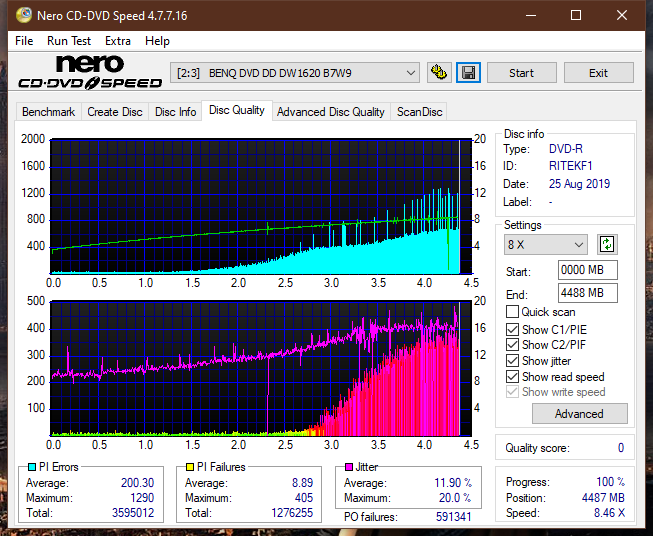The width and height of the screenshot is (653, 536).
Task: Click Jitter average 11.90 %
Action: [x=453, y=483]
